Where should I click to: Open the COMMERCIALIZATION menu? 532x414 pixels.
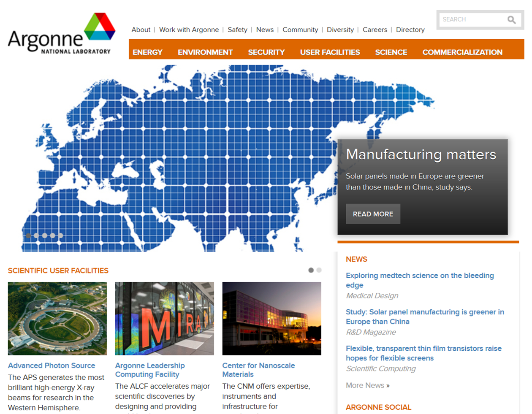click(462, 52)
